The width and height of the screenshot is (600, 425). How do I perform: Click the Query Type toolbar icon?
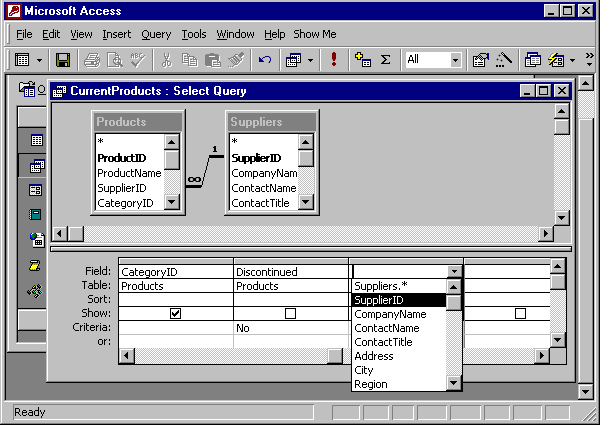pyautogui.click(x=293, y=60)
